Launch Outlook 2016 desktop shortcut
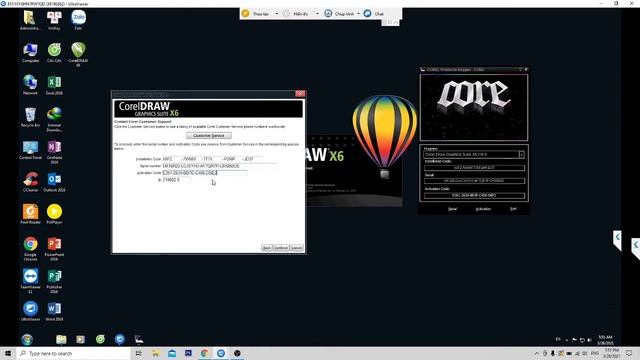Viewport: 640px width, 360px height. tap(54, 182)
